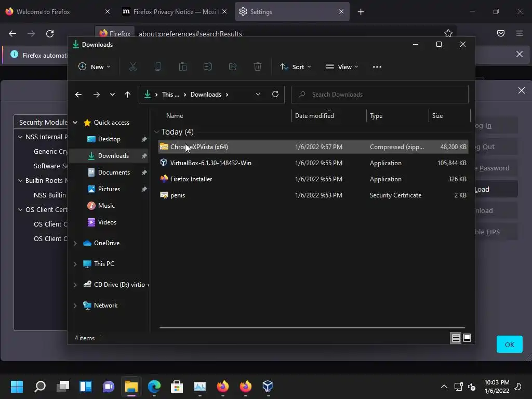Open a new Firefox tab
The height and width of the screenshot is (399, 532).
(x=361, y=12)
